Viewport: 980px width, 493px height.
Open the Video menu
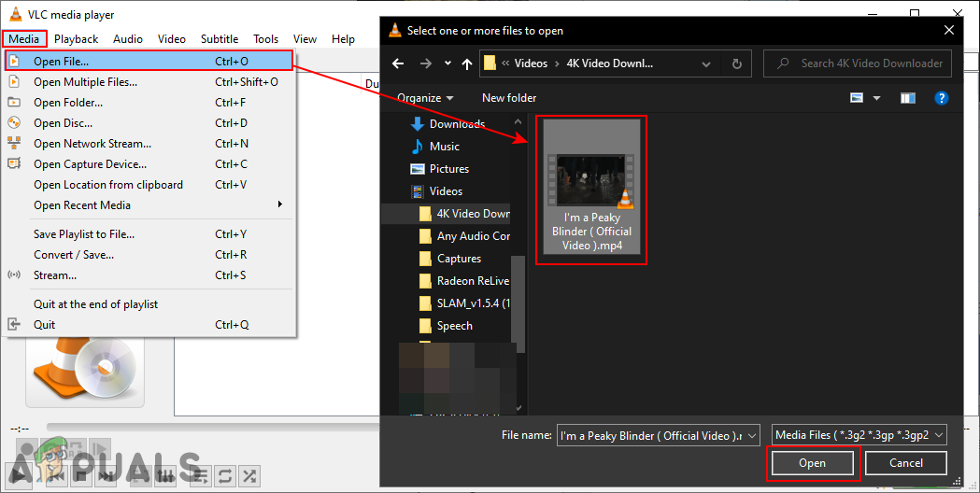[172, 38]
